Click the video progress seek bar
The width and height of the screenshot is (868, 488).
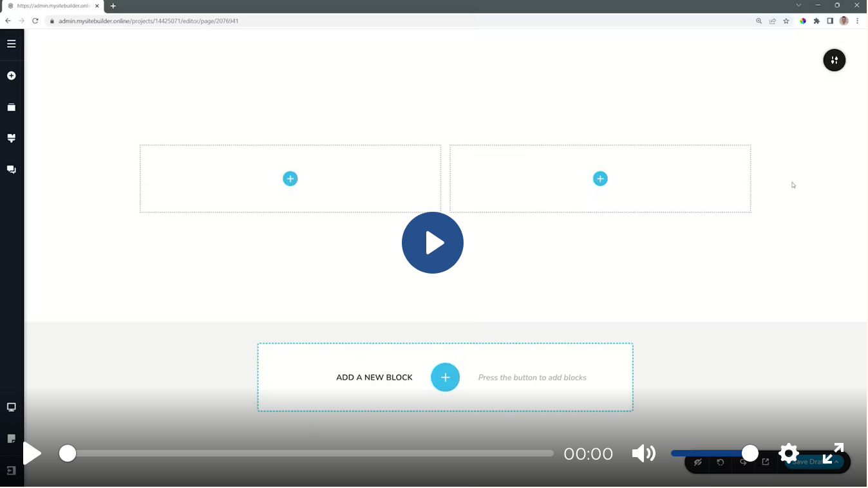coord(309,454)
